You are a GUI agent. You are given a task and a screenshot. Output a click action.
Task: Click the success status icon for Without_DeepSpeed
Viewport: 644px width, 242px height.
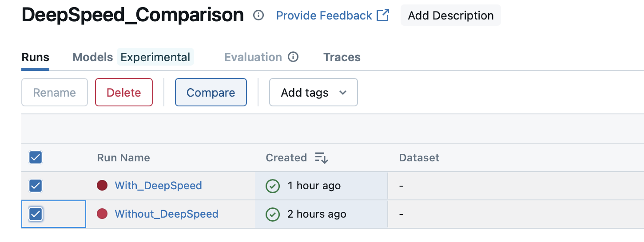(272, 214)
